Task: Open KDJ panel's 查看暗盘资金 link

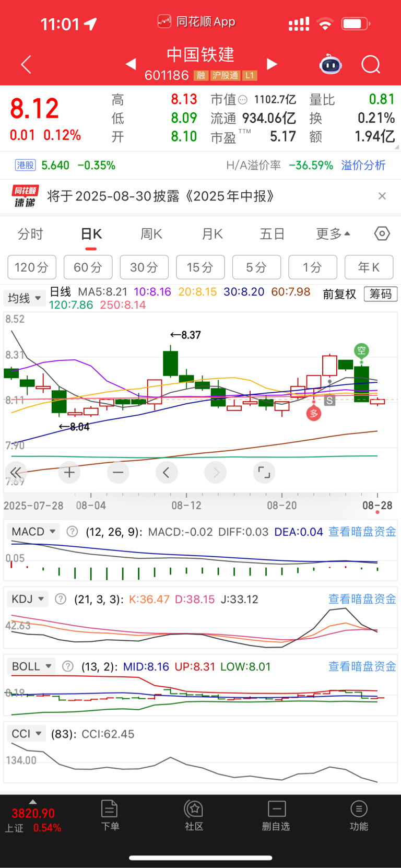Action: [362, 599]
